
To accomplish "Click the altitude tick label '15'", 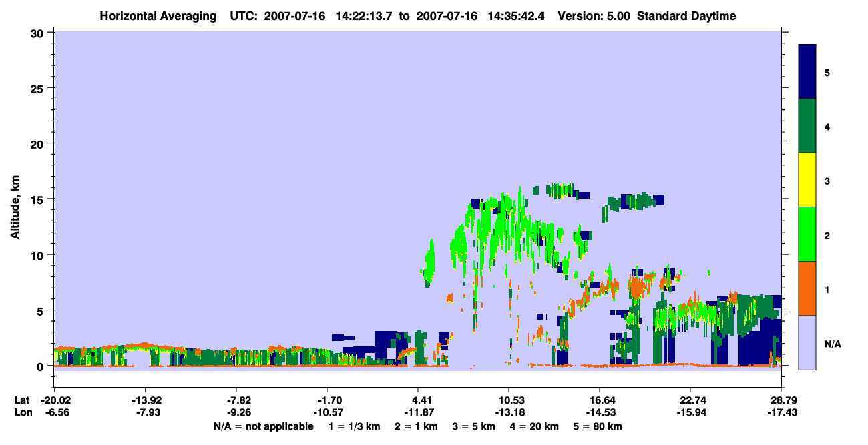I will point(39,199).
